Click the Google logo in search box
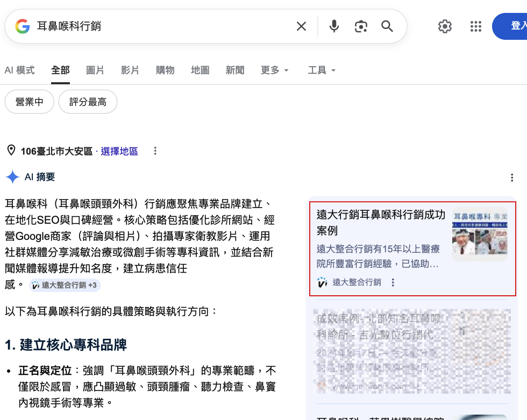The height and width of the screenshot is (420, 527). point(22,26)
